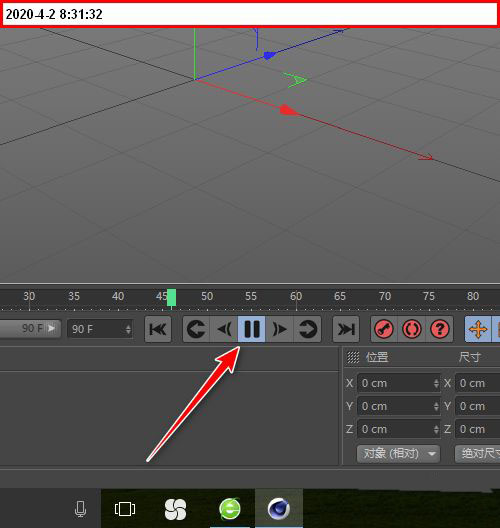Click position X 0 cm field
The width and height of the screenshot is (500, 528).
[399, 383]
